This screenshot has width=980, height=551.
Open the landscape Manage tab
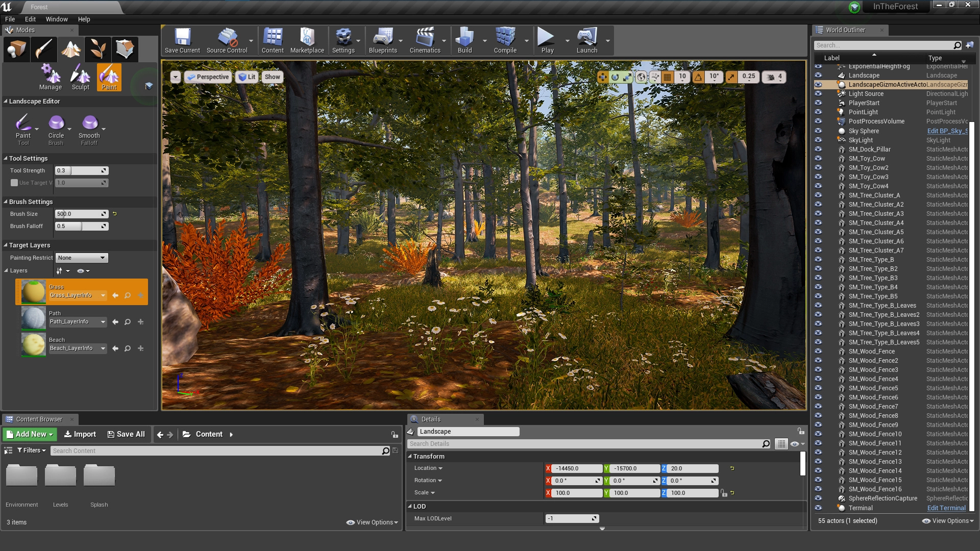(51, 78)
